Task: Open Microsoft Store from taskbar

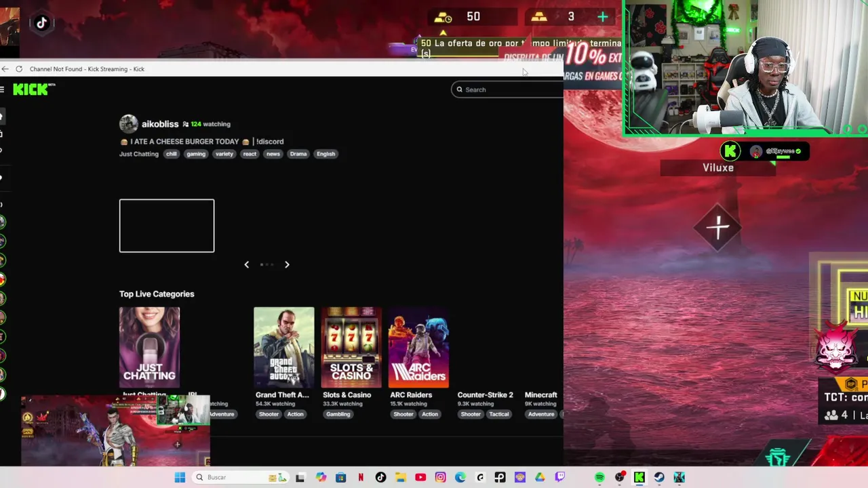Action: pyautogui.click(x=340, y=477)
